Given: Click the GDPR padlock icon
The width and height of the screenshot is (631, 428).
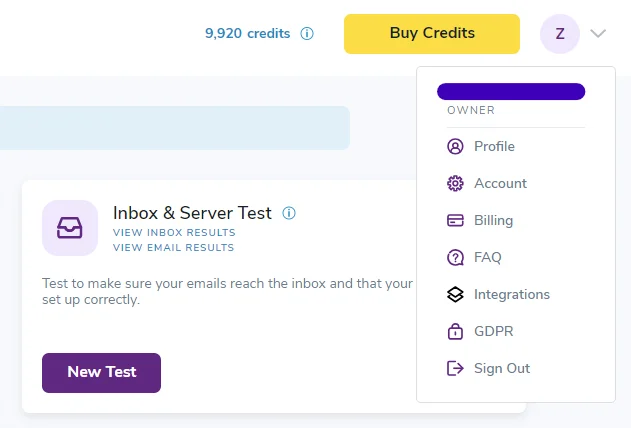Looking at the screenshot, I should [x=455, y=332].
